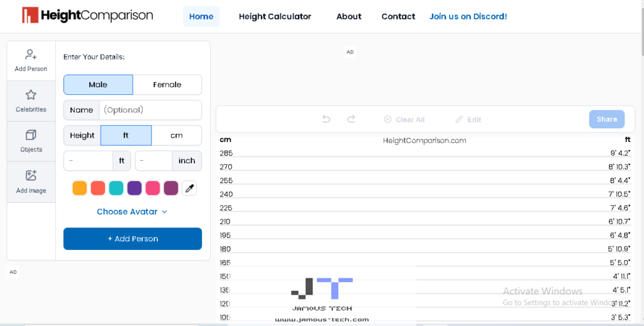Open the Add image panel
The width and height of the screenshot is (644, 326).
pyautogui.click(x=31, y=182)
